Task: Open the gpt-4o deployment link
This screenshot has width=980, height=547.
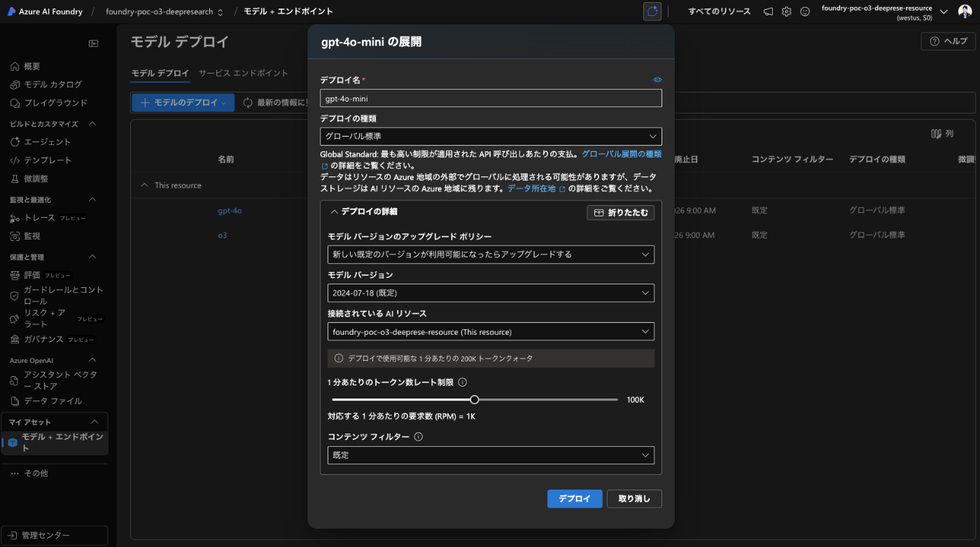Action: tap(230, 210)
